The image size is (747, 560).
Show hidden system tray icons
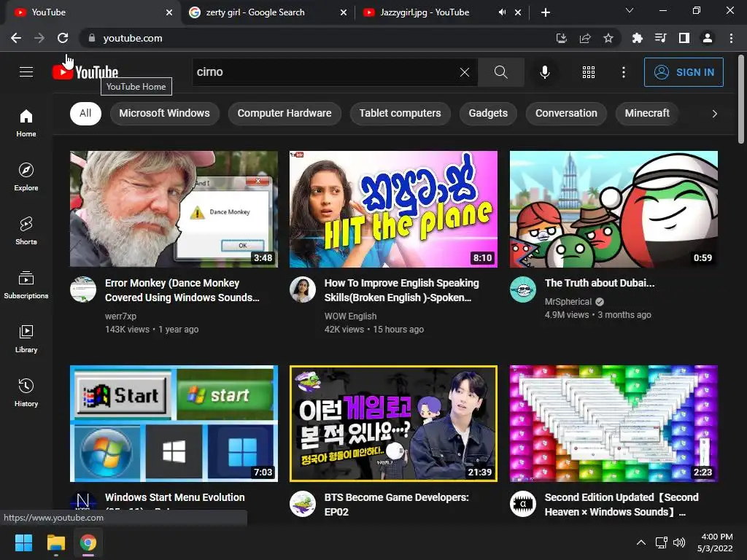coord(641,542)
